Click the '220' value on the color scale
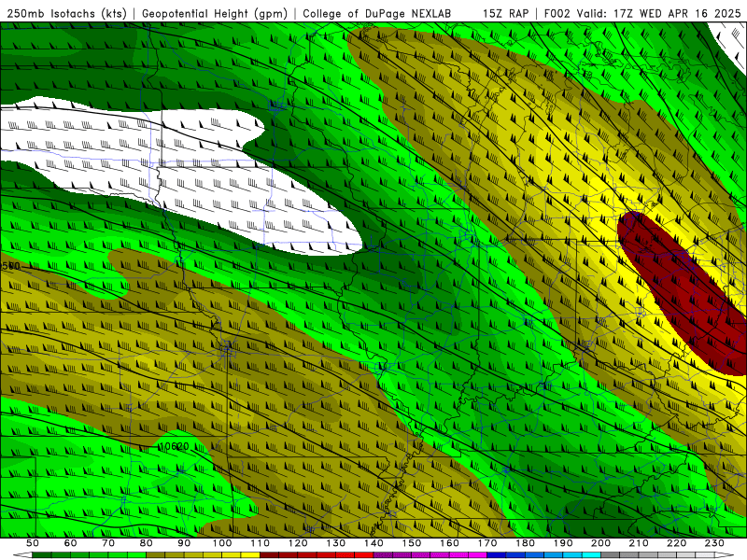This screenshot has height=560, width=747. click(677, 543)
